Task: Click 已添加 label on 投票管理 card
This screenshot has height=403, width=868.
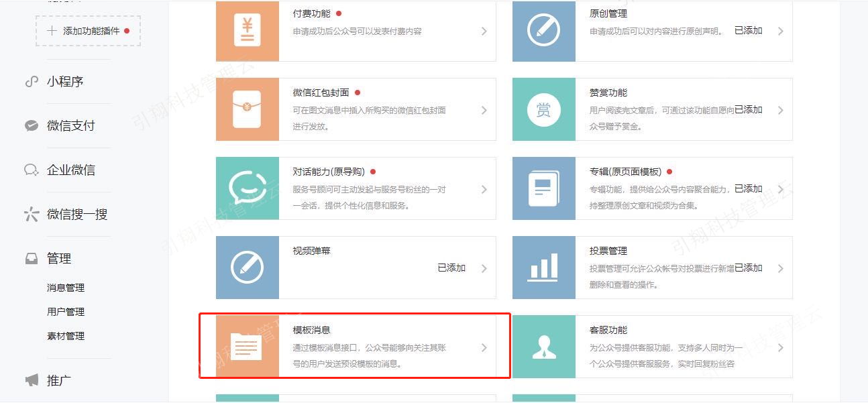Action: (x=749, y=268)
